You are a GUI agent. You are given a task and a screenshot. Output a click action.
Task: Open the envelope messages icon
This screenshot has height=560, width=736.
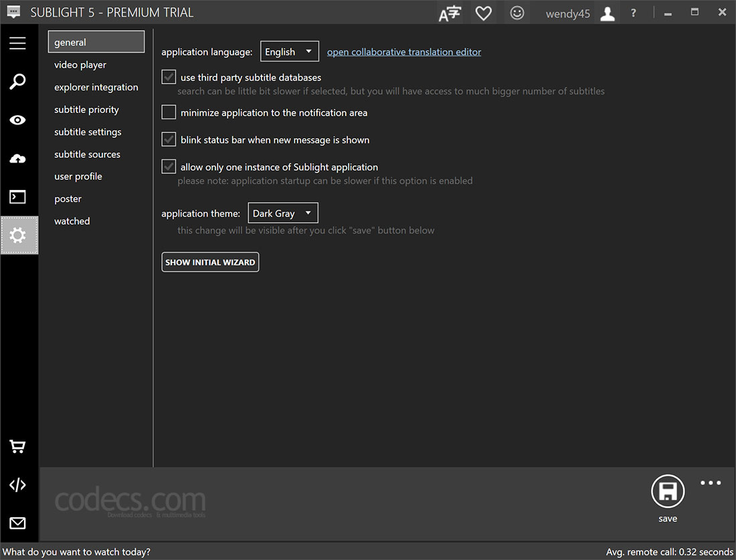[18, 523]
